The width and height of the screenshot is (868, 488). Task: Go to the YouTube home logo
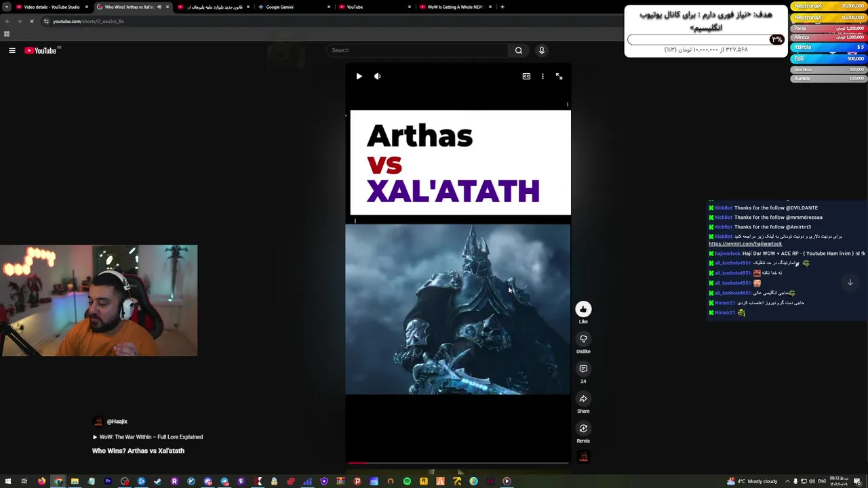(41, 50)
